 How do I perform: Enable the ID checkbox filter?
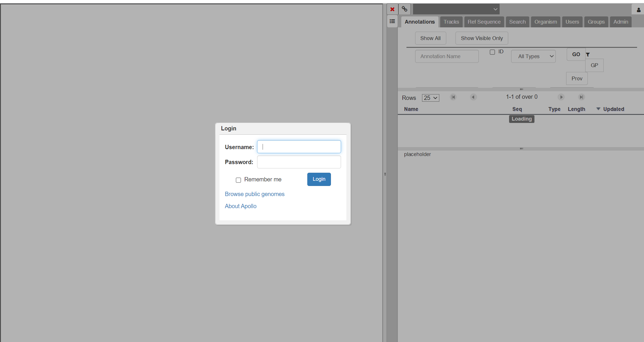(x=492, y=52)
